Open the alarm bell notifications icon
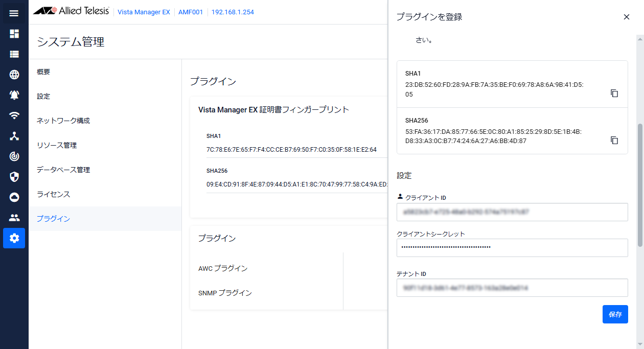 pyautogui.click(x=14, y=95)
